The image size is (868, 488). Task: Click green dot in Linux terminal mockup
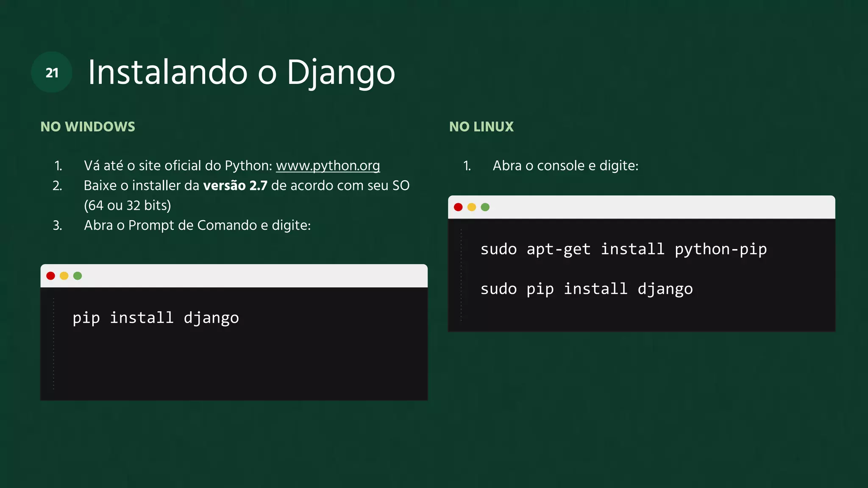(x=485, y=207)
